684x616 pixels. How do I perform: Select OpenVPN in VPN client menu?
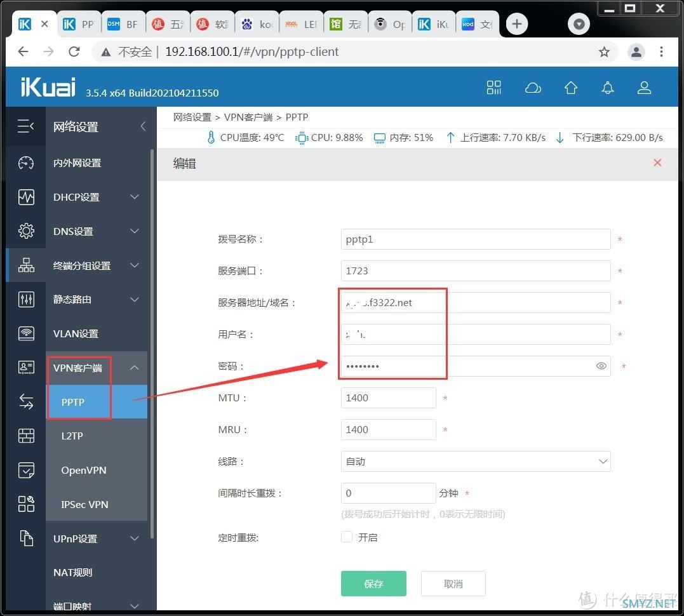click(x=97, y=470)
